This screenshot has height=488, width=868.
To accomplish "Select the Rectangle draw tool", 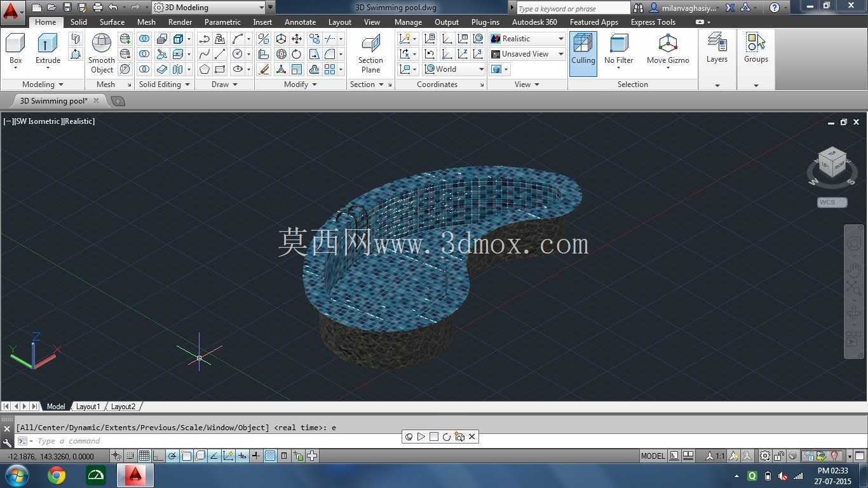I will (x=220, y=69).
